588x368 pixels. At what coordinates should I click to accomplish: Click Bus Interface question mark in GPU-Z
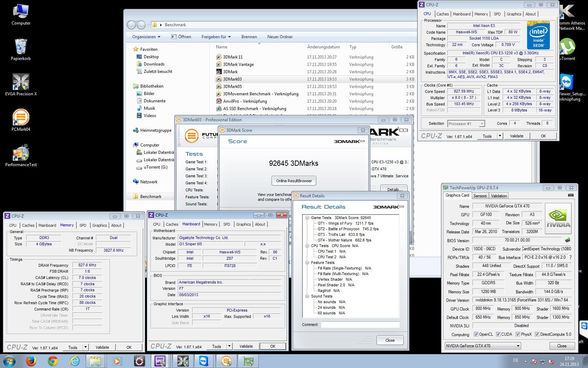pyautogui.click(x=570, y=257)
